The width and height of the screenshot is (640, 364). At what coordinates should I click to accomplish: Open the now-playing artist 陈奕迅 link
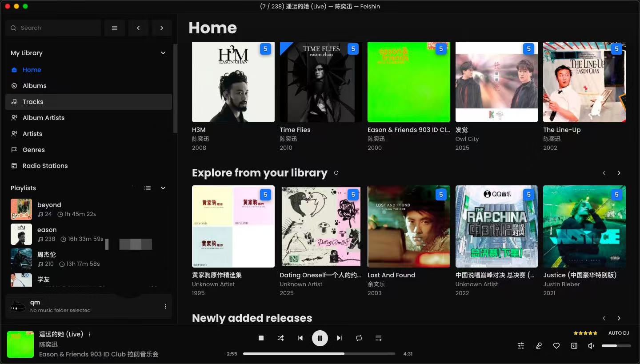[48, 344]
